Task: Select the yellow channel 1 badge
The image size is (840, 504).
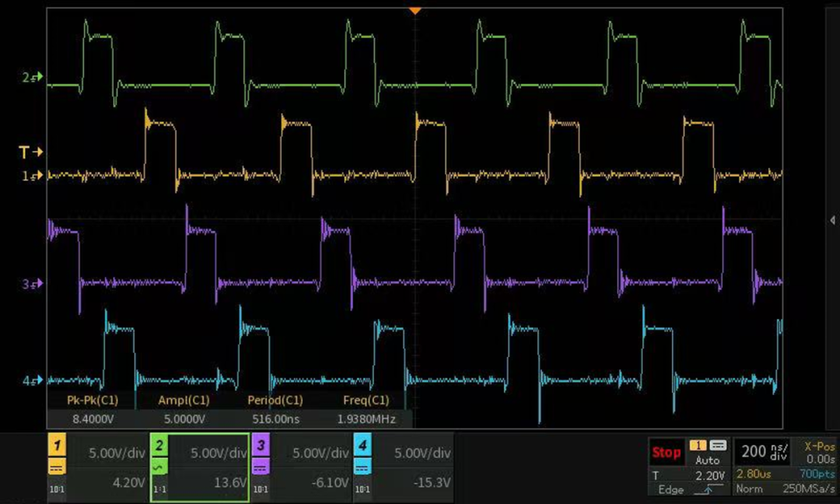Action: click(x=57, y=445)
